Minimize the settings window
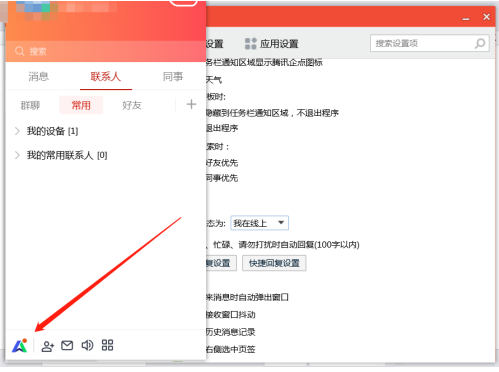This screenshot has width=499, height=372. [x=466, y=18]
